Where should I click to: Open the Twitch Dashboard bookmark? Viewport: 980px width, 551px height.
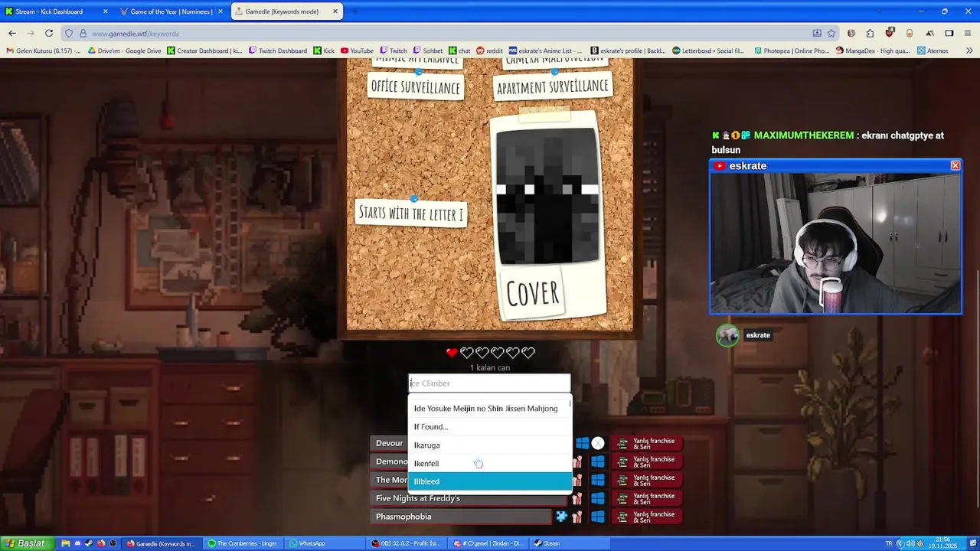click(278, 51)
